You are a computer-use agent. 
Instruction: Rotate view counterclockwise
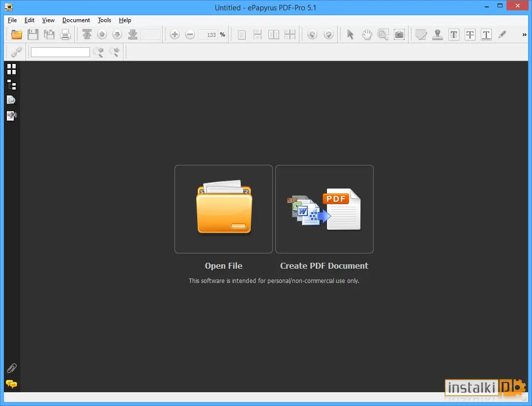313,34
